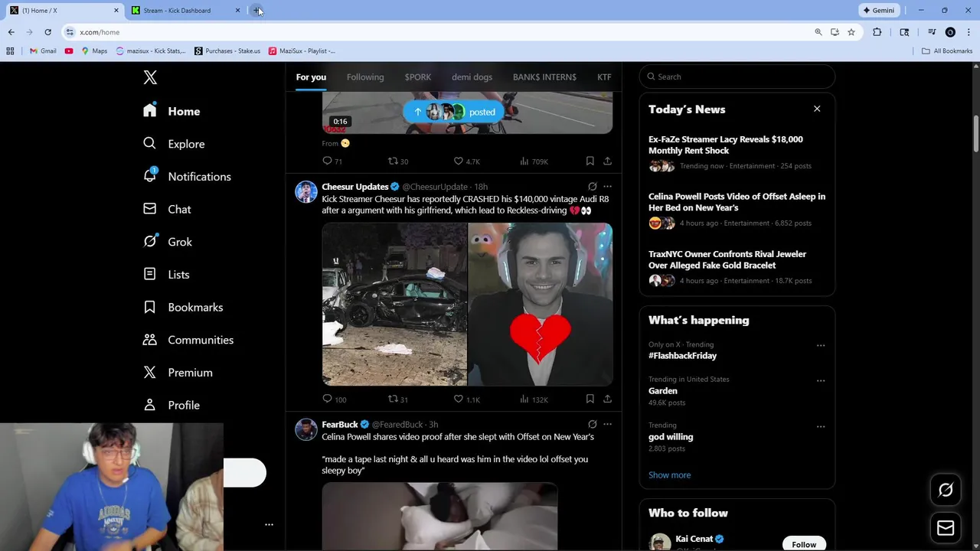Screen dimensions: 980x551
Task: Switch to the BANK$ INTERN$ tab
Action: coord(544,77)
